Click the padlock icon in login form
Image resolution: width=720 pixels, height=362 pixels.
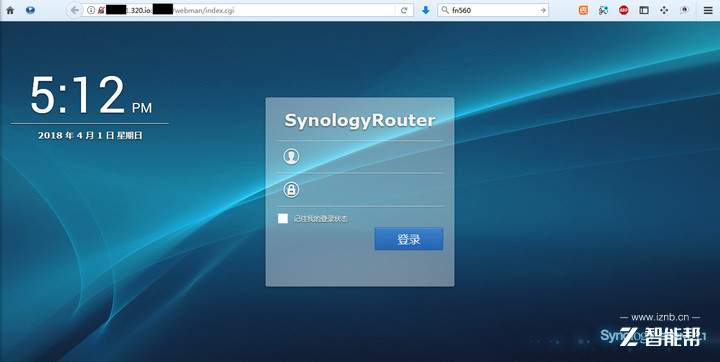pos(291,189)
